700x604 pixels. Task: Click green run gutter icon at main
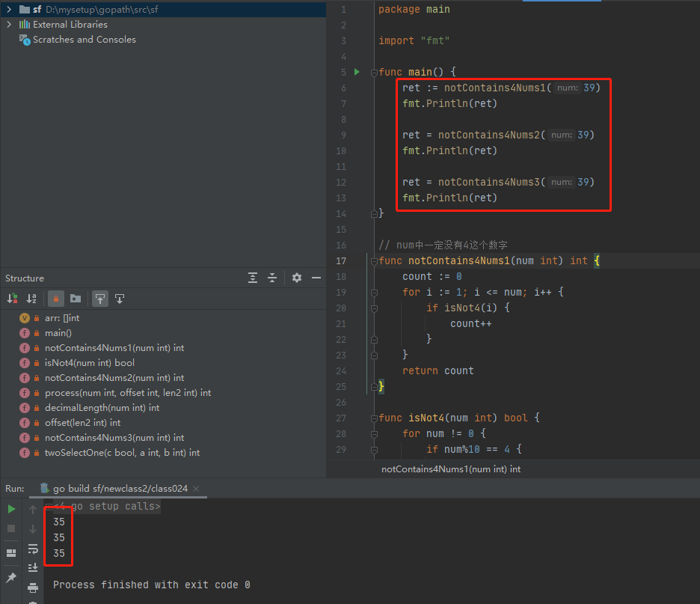click(x=357, y=72)
